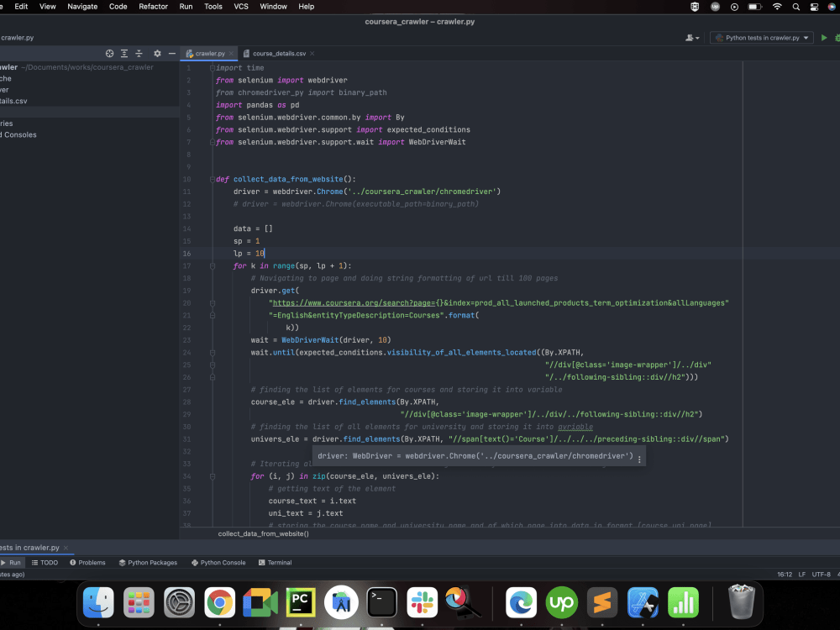Open the Problems tool window
The height and width of the screenshot is (630, 840).
(x=88, y=563)
